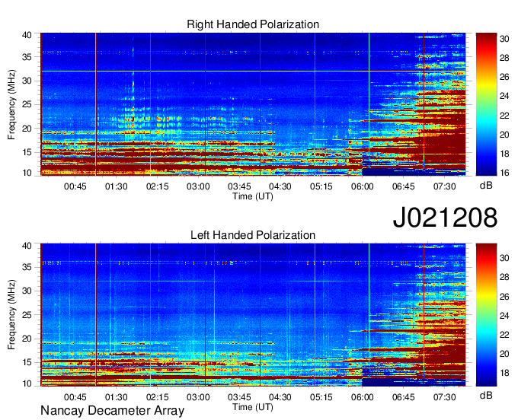Select the 18 value on Left Handed colorbar
This screenshot has height=420, width=518.
pyautogui.click(x=504, y=373)
